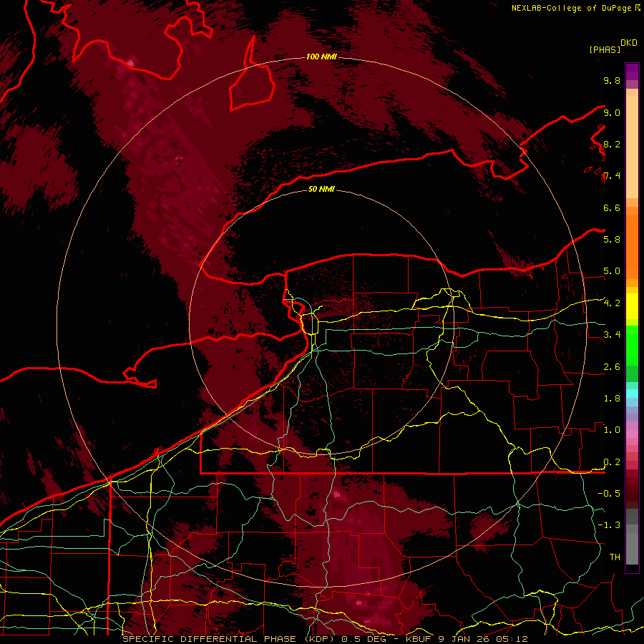This screenshot has height=644, width=644.
Task: Pick the cyan band on the color bar
Action: (x=632, y=394)
